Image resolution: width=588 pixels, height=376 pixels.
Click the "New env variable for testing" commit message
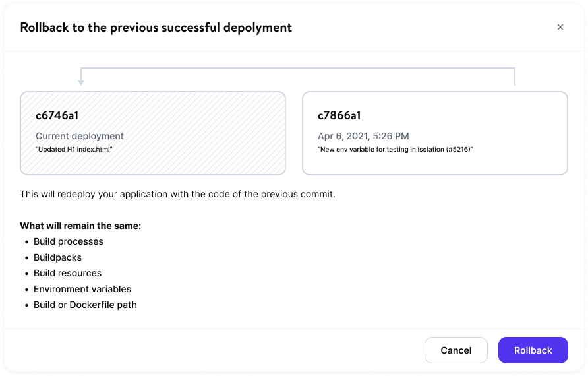pos(396,150)
